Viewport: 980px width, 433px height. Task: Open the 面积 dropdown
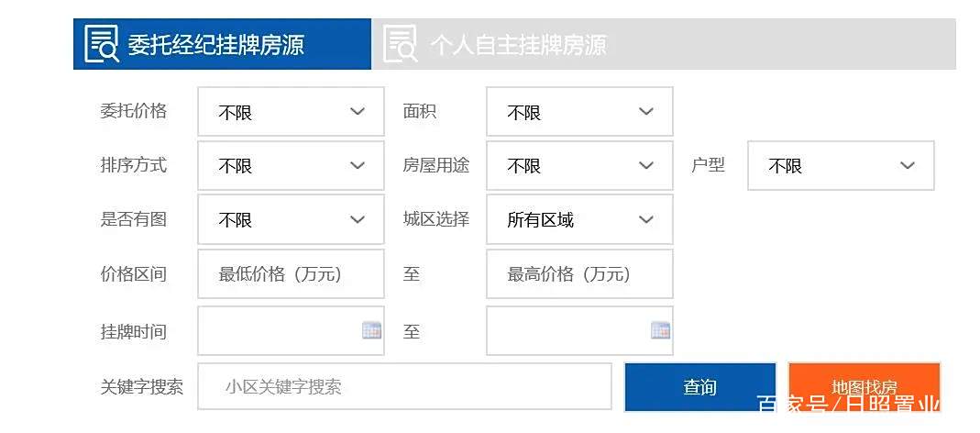pos(579,112)
